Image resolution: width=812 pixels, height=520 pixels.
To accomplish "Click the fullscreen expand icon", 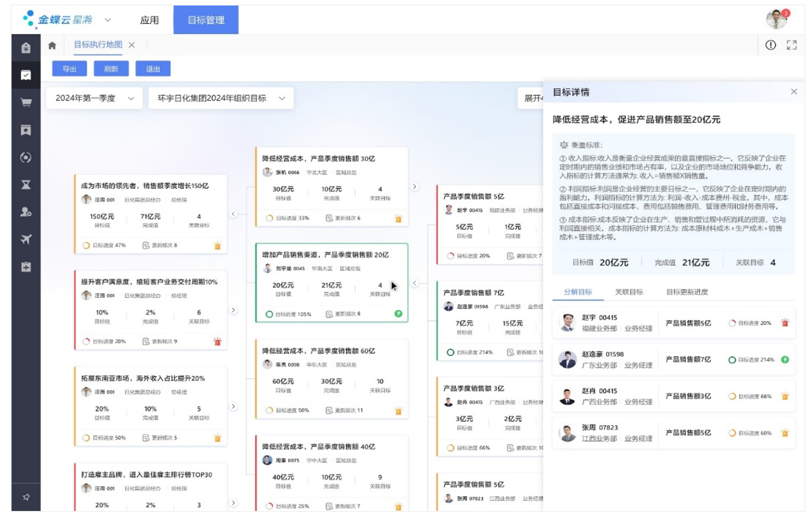I will pos(791,45).
